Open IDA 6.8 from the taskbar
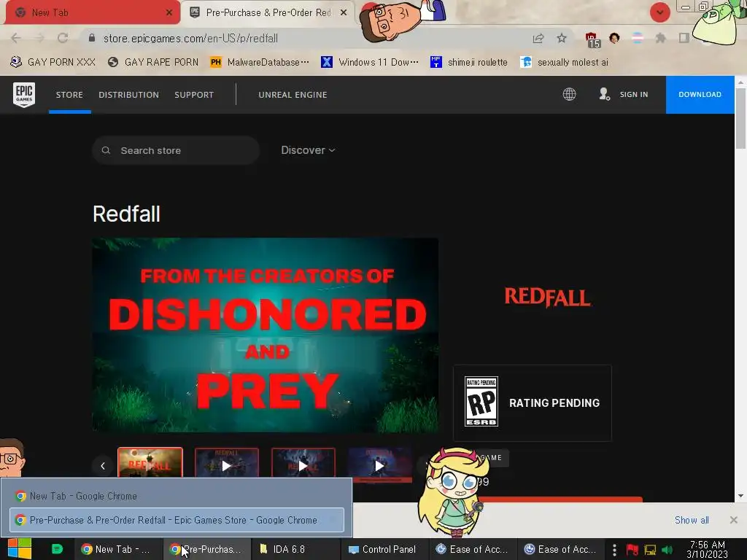 (296, 549)
